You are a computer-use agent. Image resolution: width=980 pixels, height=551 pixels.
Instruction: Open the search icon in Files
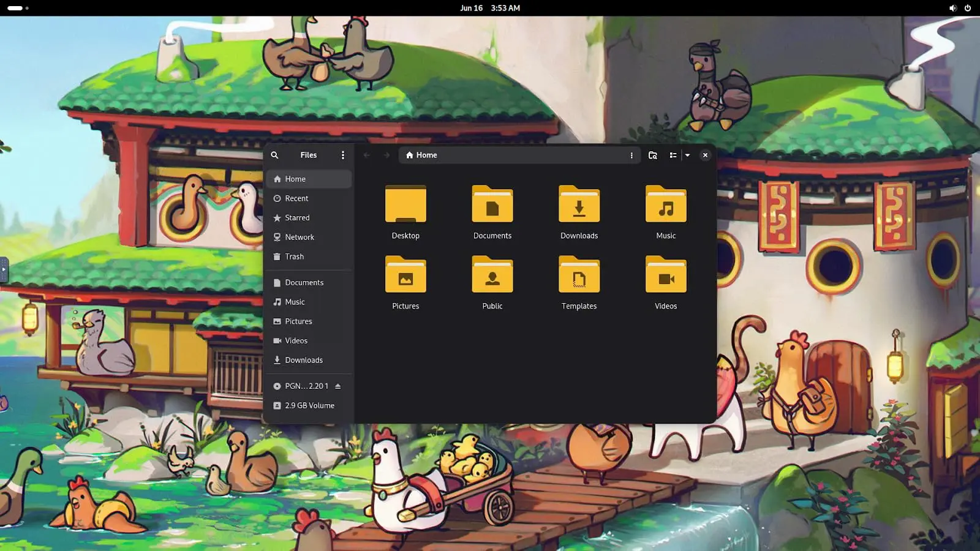click(x=274, y=156)
